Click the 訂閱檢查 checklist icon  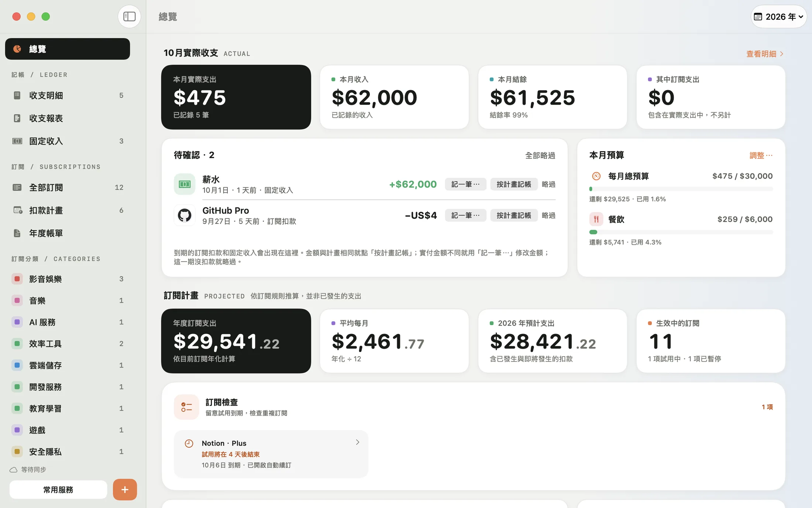[186, 407]
